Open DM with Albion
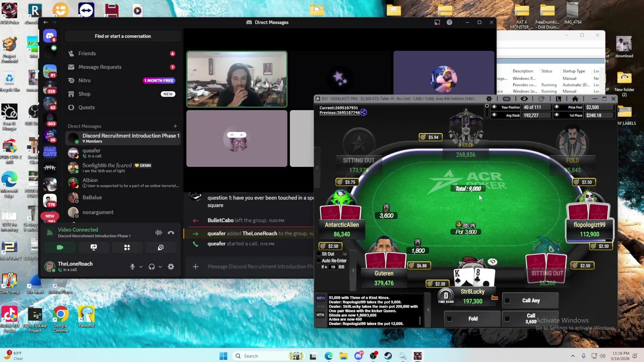The image size is (644, 362). click(122, 183)
